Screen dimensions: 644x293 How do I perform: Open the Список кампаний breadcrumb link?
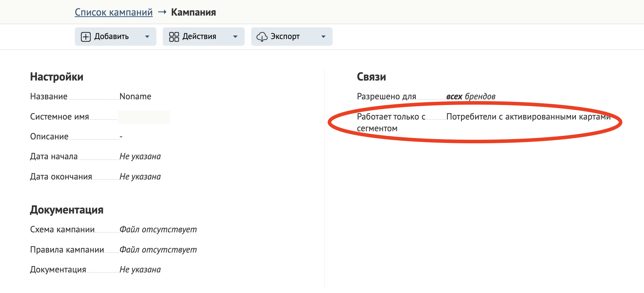113,12
